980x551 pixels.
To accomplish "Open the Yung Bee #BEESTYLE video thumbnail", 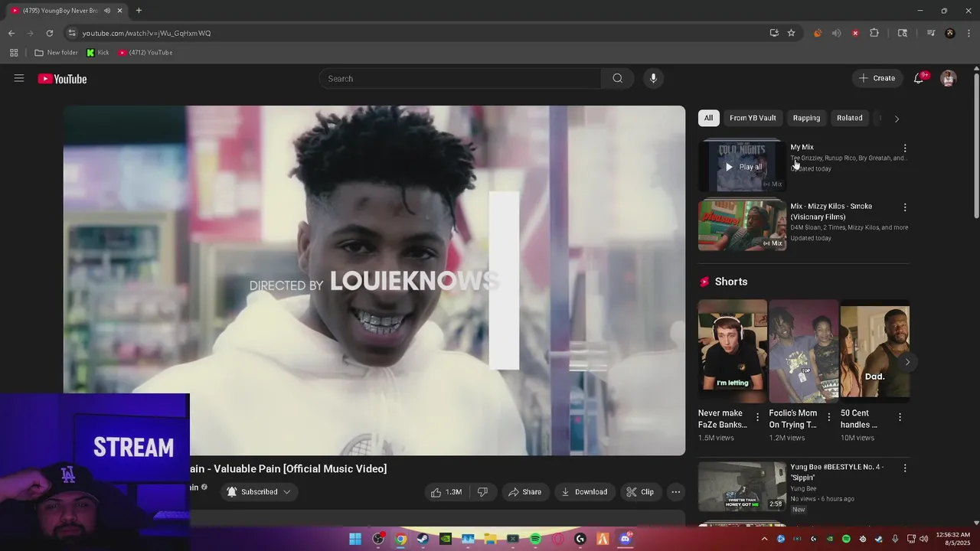I will (743, 486).
